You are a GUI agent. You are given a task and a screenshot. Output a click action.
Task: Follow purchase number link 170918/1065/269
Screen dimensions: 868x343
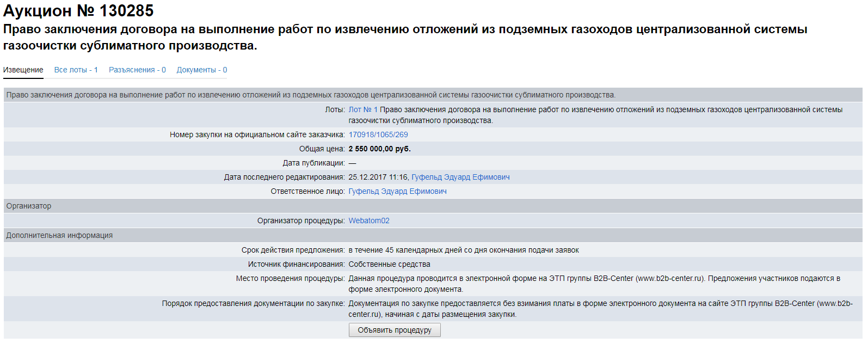click(x=378, y=134)
